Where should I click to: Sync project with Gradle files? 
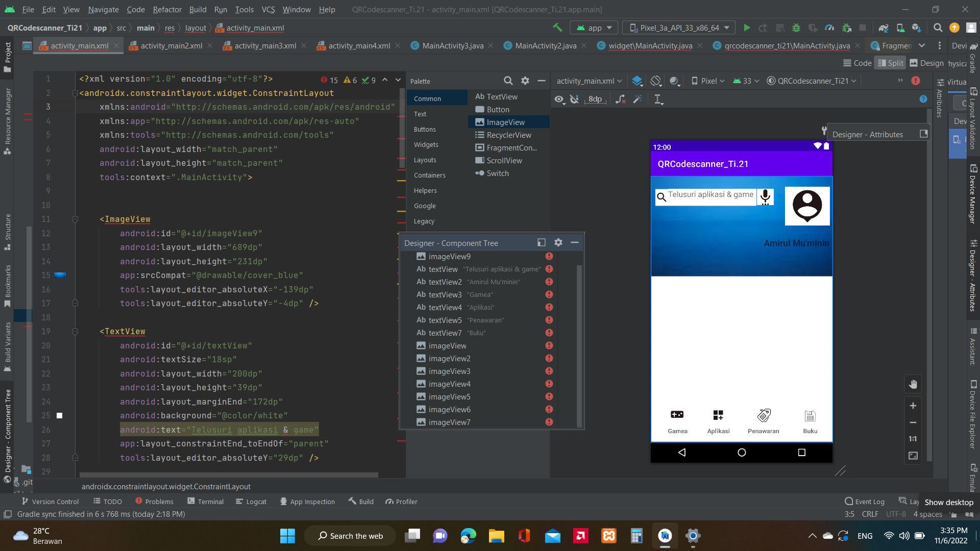[x=884, y=28]
